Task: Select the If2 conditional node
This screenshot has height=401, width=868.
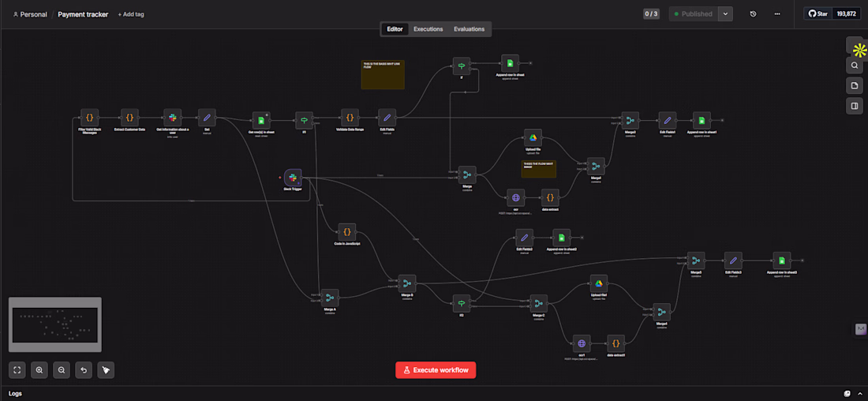Action: [x=461, y=304]
